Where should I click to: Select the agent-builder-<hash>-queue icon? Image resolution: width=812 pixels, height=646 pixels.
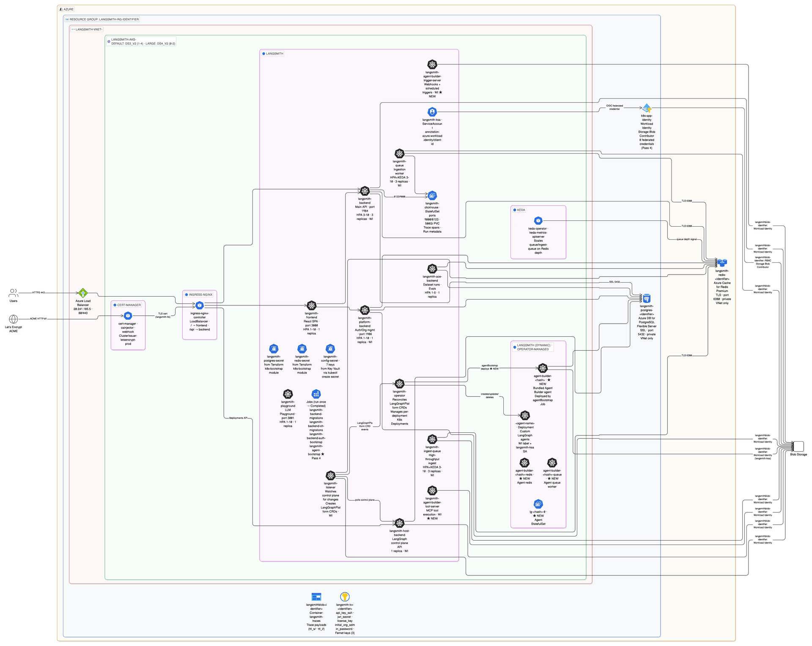552,463
